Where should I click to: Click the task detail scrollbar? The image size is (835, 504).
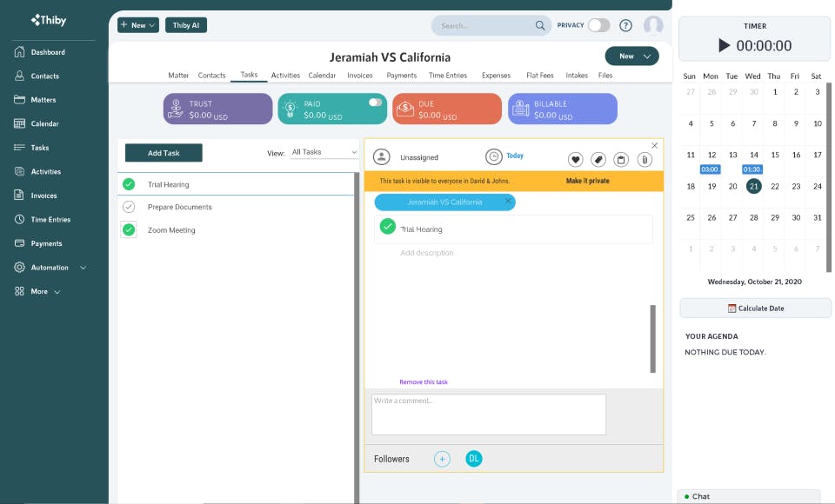pyautogui.click(x=653, y=339)
